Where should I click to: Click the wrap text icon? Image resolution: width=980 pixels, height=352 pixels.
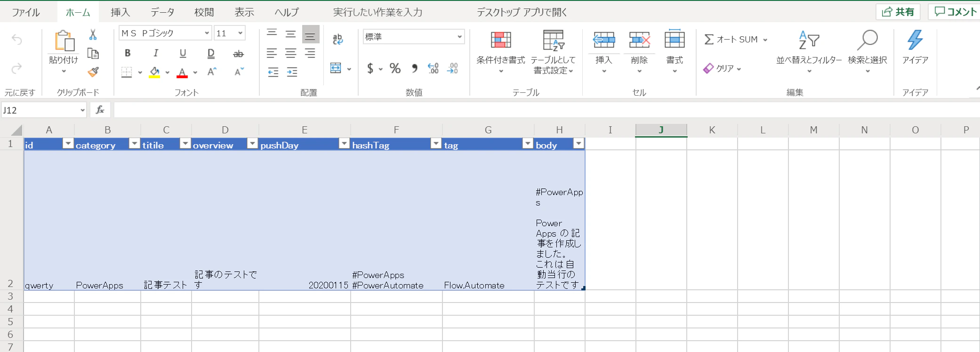coord(337,39)
